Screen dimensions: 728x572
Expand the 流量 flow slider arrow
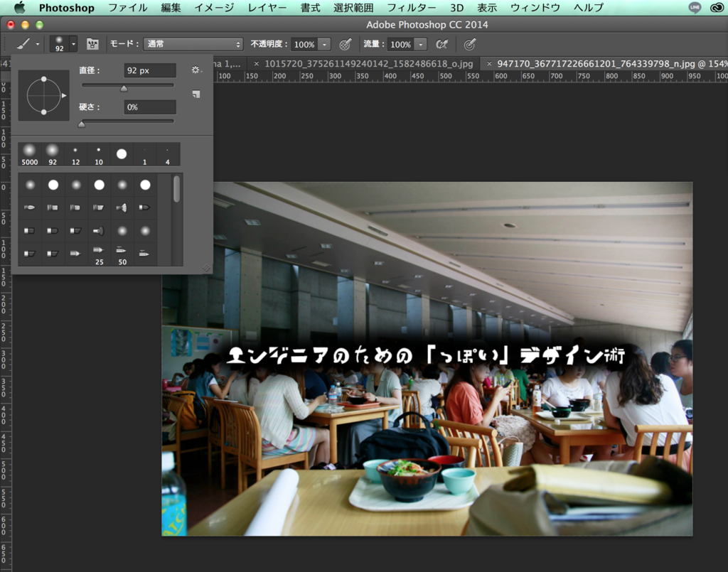[421, 45]
